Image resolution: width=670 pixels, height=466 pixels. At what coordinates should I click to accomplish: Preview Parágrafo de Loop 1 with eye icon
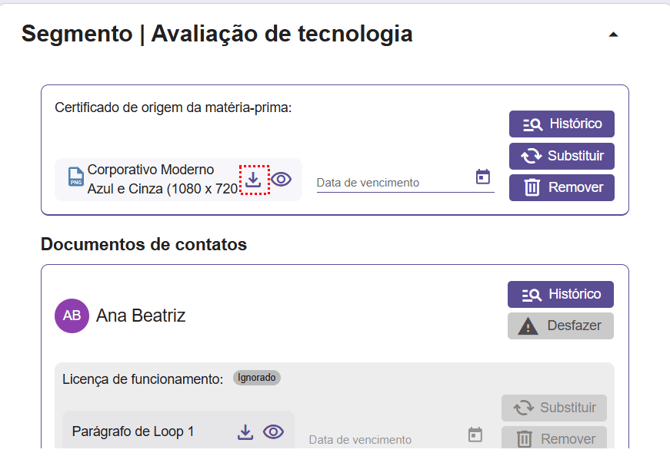[x=274, y=432]
